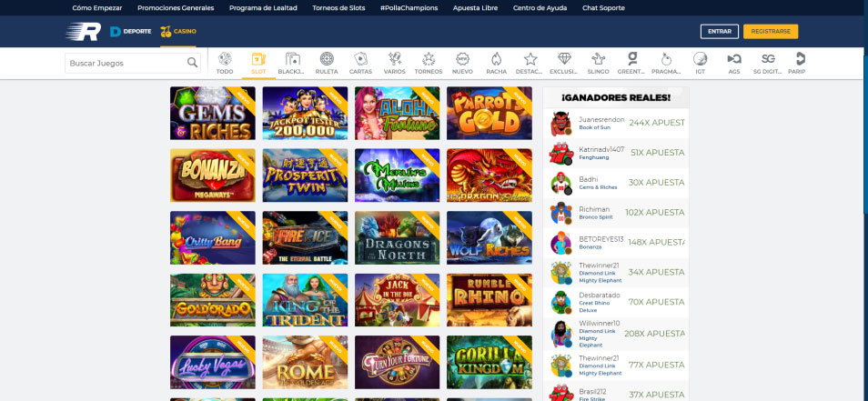Viewport: 868px width, 401px height.
Task: Open the Parrots Gold game
Action: click(490, 113)
